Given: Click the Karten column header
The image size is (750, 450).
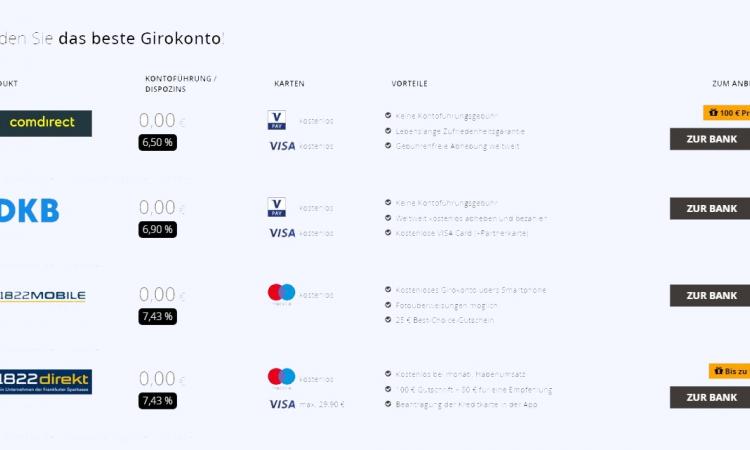Looking at the screenshot, I should 289,84.
